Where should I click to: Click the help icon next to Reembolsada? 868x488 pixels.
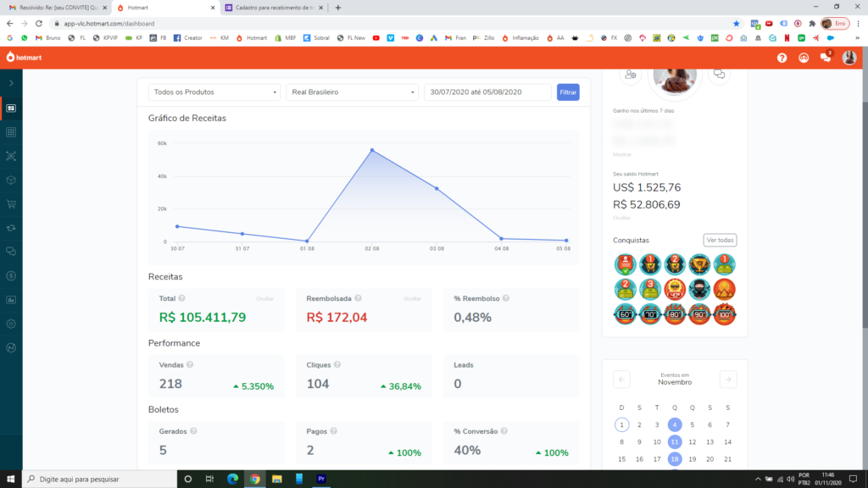click(x=359, y=298)
